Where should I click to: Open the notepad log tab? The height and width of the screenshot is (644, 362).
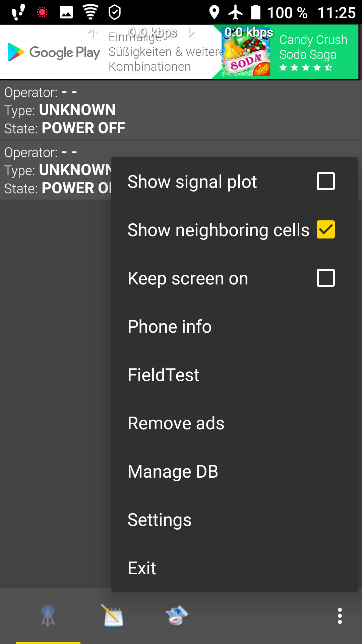pos(113,616)
